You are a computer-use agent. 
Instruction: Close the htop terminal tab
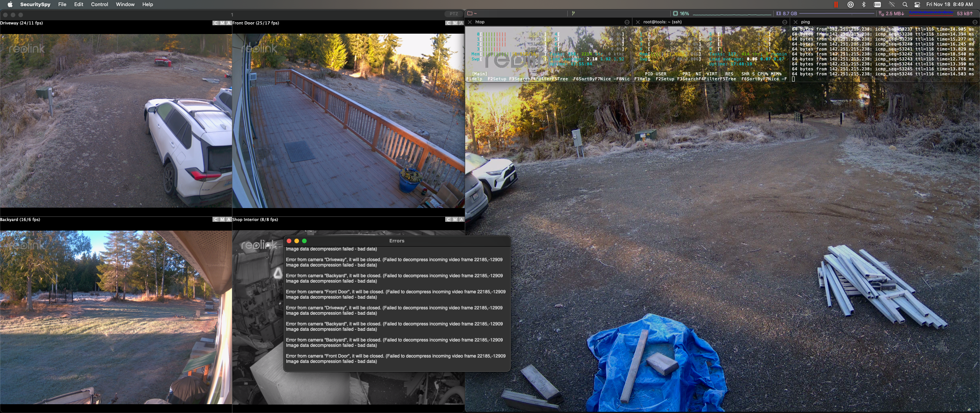pos(470,22)
